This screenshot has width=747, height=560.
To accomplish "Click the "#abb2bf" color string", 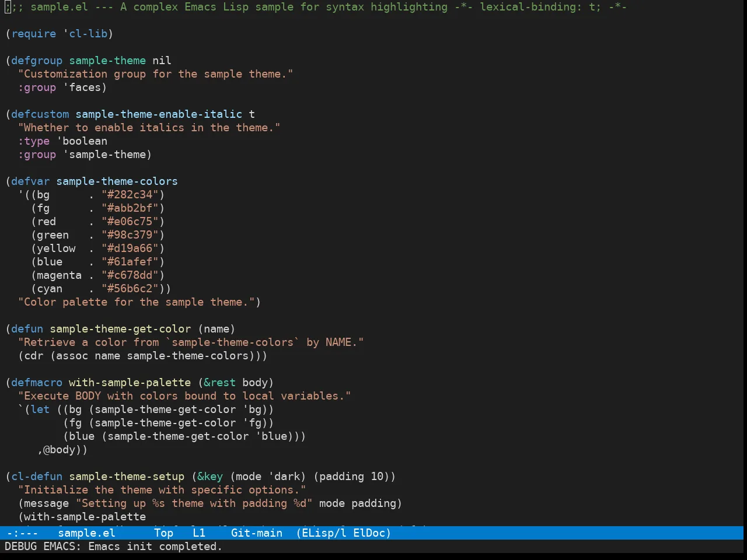I will tap(130, 208).
